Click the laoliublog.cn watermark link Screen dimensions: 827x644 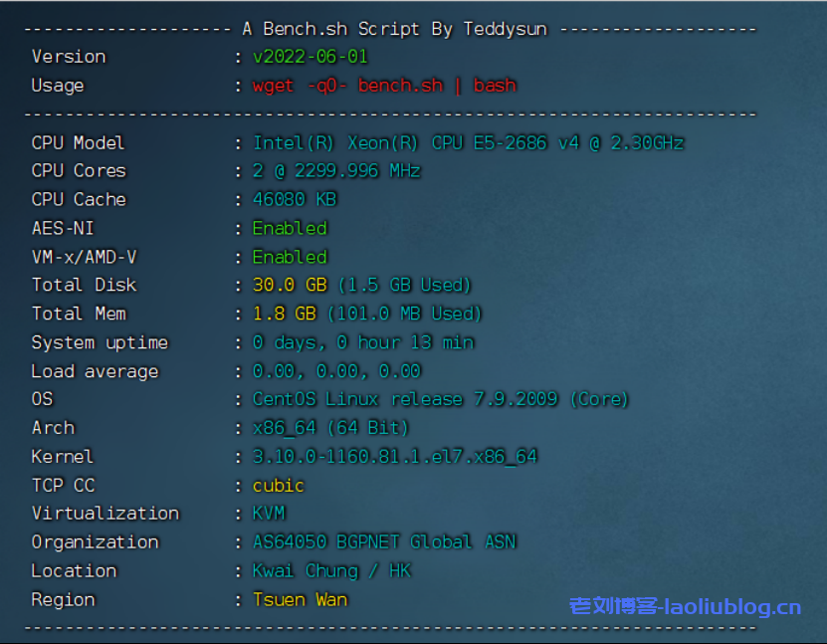coord(685,606)
